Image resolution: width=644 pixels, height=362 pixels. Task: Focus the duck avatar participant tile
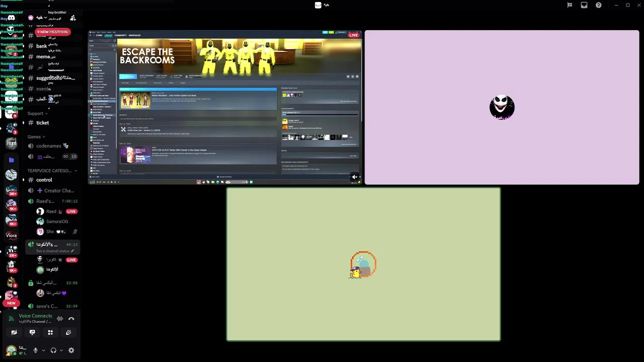point(363,264)
